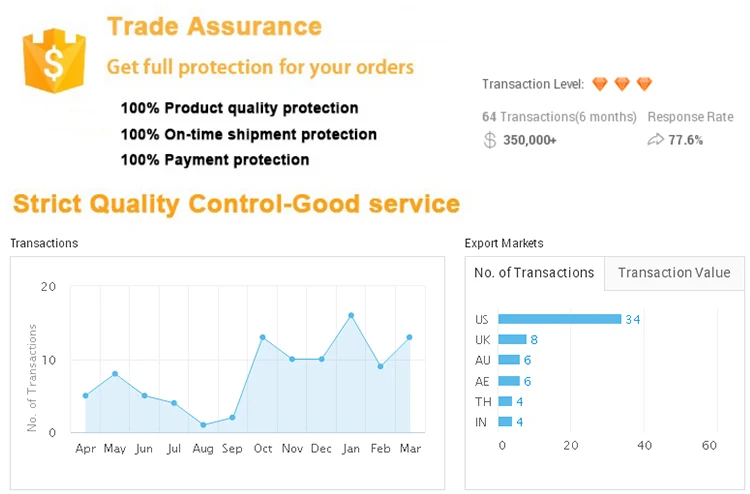Image resolution: width=750 pixels, height=494 pixels.
Task: Click the UK bar in Export Markets
Action: [x=512, y=340]
